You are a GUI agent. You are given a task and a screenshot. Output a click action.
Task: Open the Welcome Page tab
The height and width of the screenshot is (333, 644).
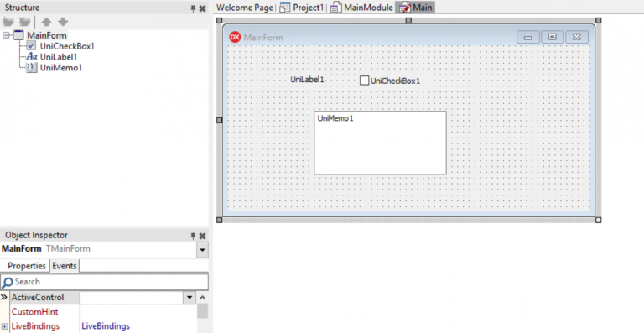pyautogui.click(x=244, y=8)
